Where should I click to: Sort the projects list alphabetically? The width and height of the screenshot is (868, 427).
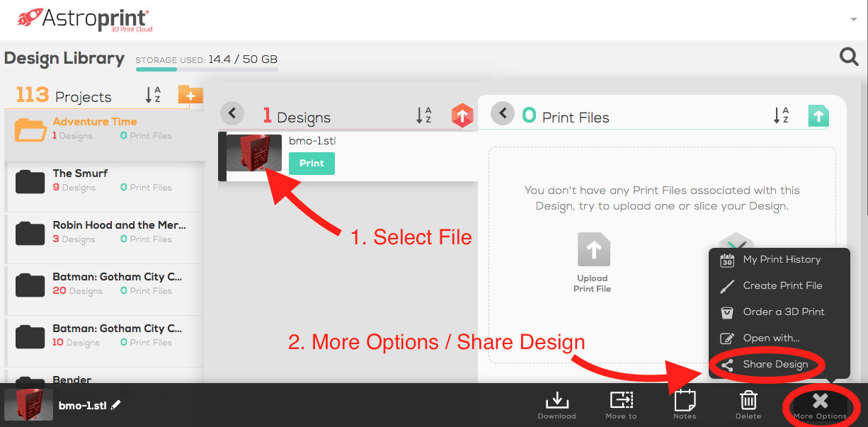tap(153, 95)
